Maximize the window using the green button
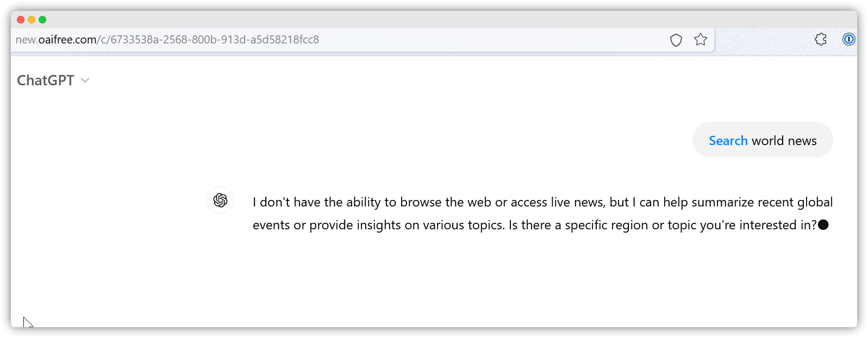 click(x=42, y=20)
